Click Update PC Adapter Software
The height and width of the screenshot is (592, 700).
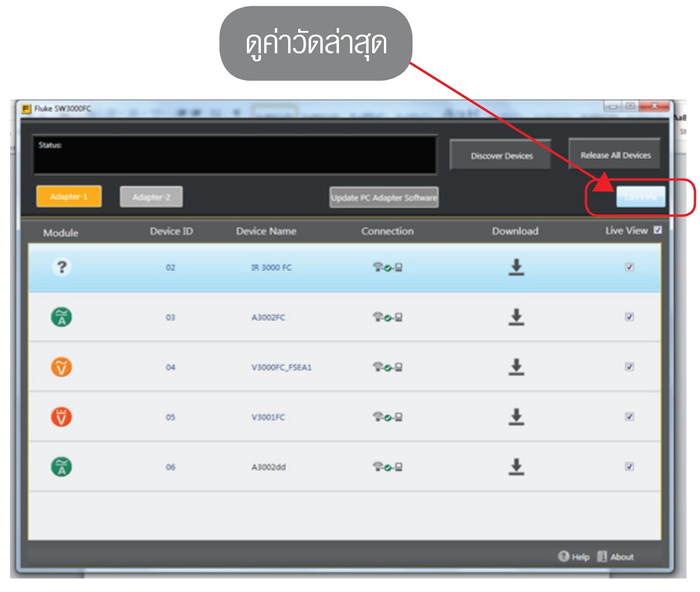384,197
